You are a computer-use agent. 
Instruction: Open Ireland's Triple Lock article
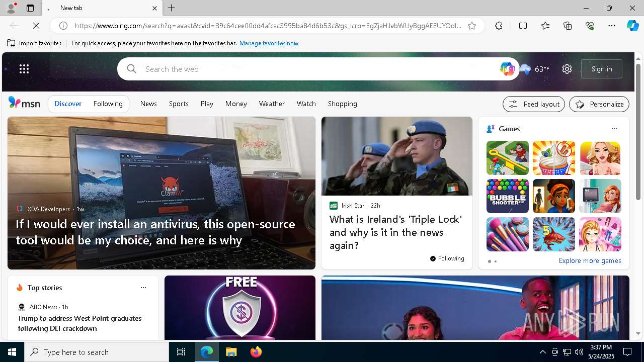tap(395, 232)
